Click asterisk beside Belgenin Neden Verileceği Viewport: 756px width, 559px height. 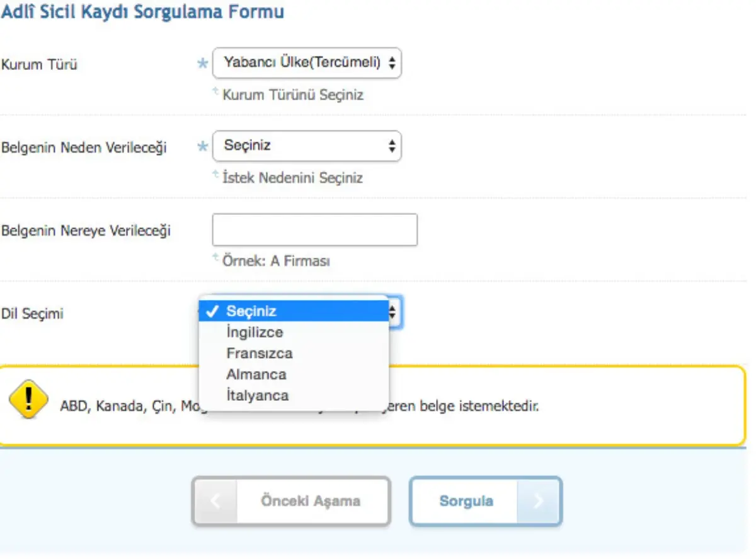[203, 147]
